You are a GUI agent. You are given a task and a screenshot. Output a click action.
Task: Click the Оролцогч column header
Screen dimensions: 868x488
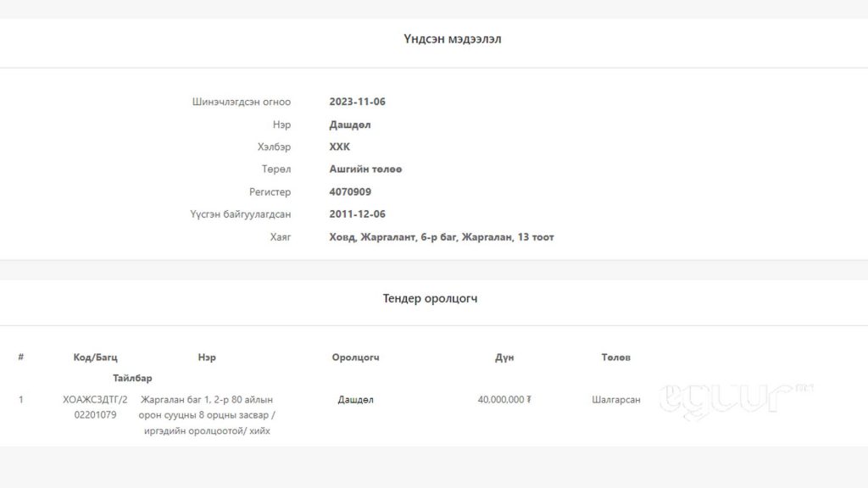[355, 358]
